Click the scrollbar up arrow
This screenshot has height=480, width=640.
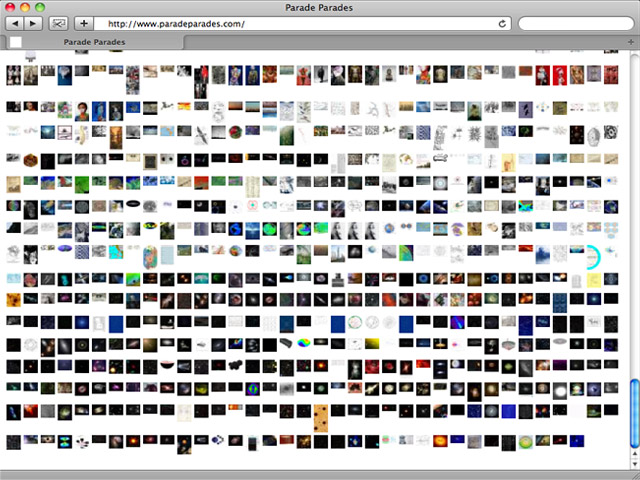coord(634,454)
